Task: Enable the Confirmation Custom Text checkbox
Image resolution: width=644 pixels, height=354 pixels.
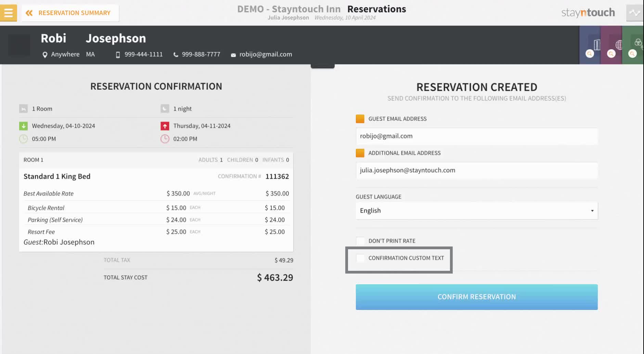Action: 360,258
